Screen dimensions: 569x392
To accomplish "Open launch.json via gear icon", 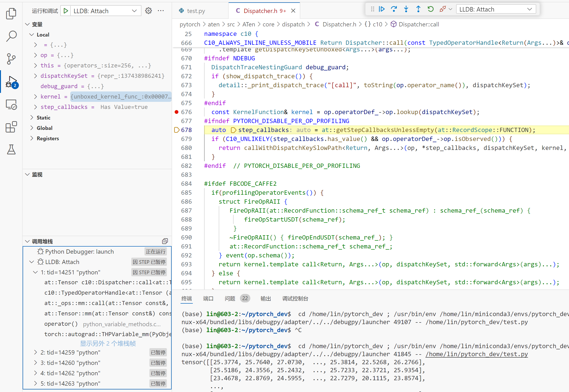I will [148, 11].
